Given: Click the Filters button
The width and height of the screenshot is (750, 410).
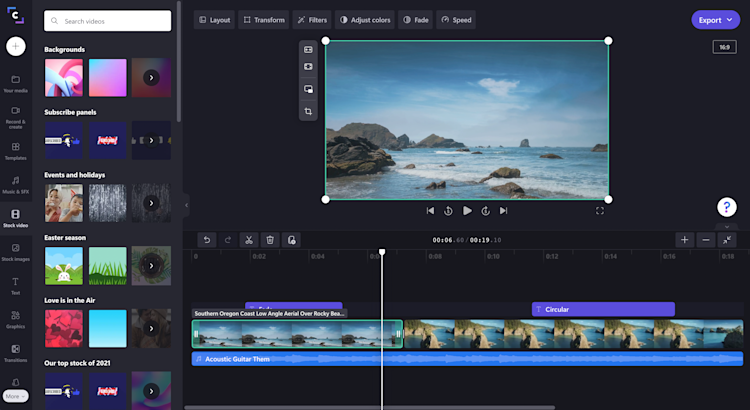Looking at the screenshot, I should pos(312,20).
